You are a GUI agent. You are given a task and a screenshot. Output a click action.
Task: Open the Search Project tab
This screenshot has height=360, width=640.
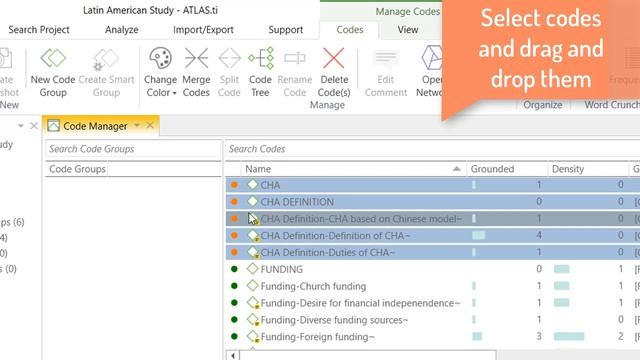(39, 30)
